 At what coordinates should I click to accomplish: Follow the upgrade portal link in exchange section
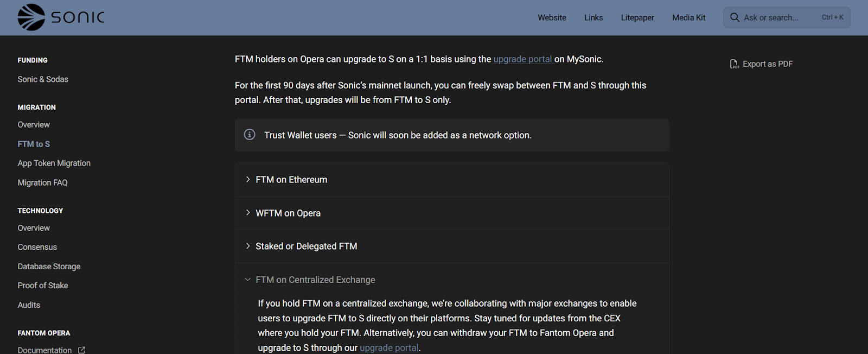click(x=389, y=347)
